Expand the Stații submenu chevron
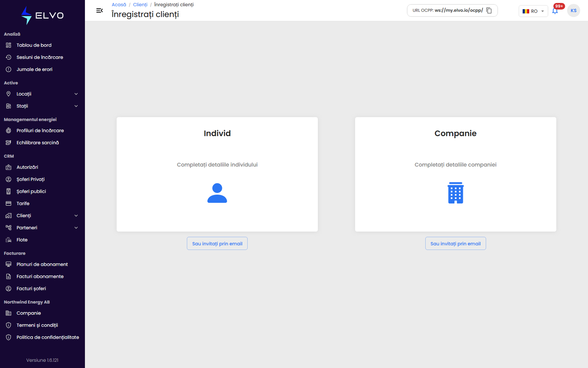 [x=76, y=106]
